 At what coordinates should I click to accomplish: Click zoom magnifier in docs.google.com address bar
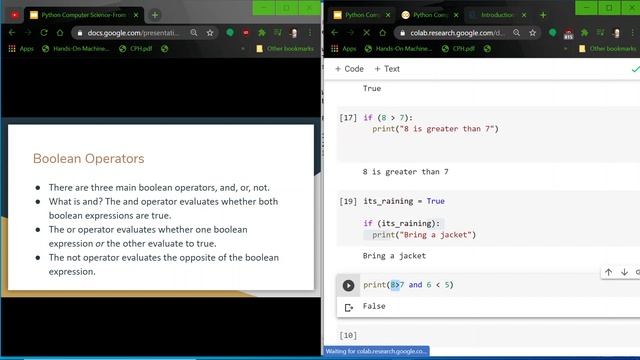pyautogui.click(x=194, y=33)
